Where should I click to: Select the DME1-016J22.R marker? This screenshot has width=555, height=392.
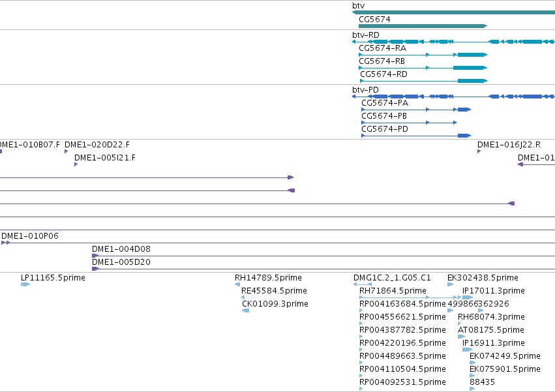coord(479,151)
